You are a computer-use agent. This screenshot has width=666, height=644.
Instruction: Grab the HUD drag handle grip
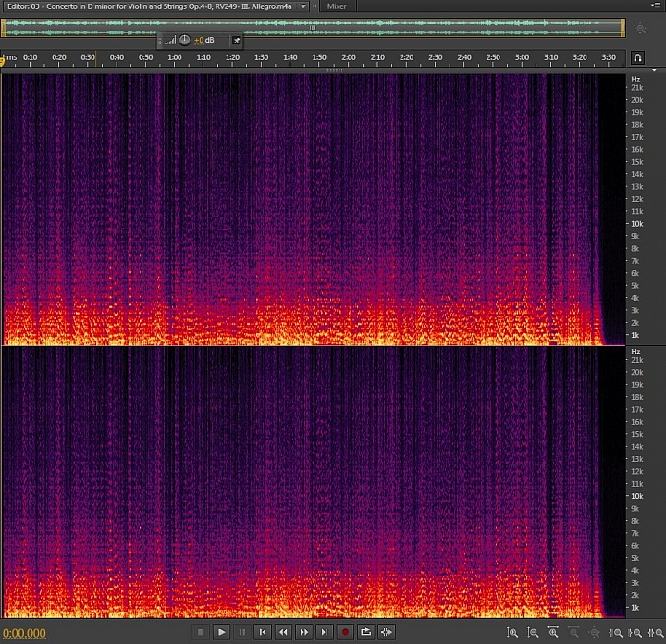(x=160, y=41)
